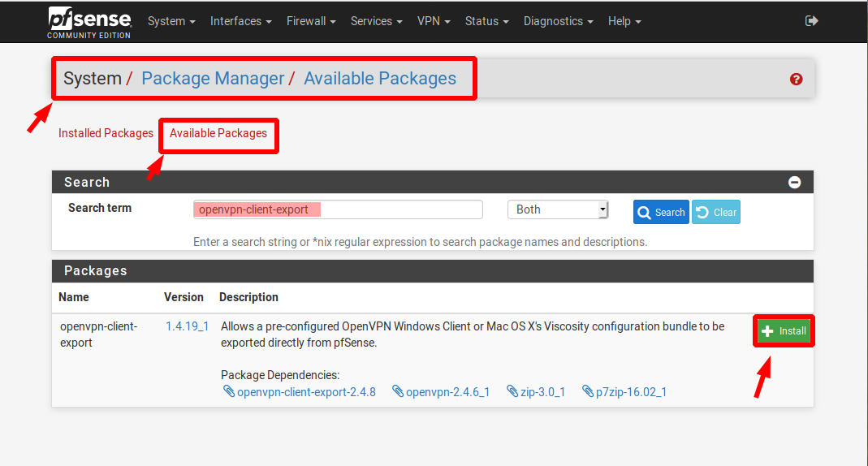This screenshot has width=868, height=466.
Task: Open the Help menu
Action: [624, 21]
